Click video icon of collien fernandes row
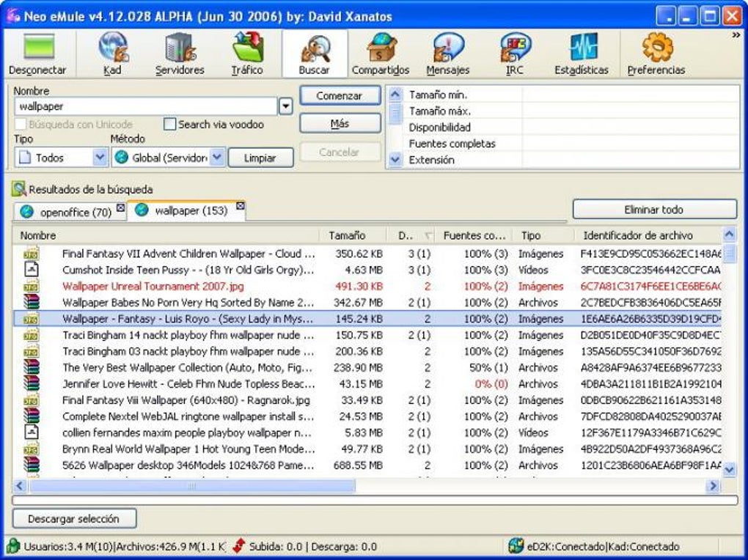Image resolution: width=748 pixels, height=560 pixels. (32, 432)
